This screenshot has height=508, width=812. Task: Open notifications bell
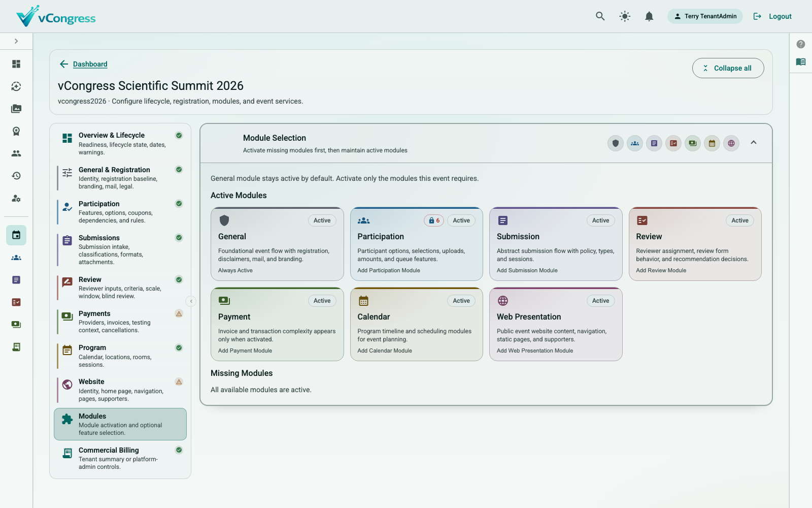(649, 16)
